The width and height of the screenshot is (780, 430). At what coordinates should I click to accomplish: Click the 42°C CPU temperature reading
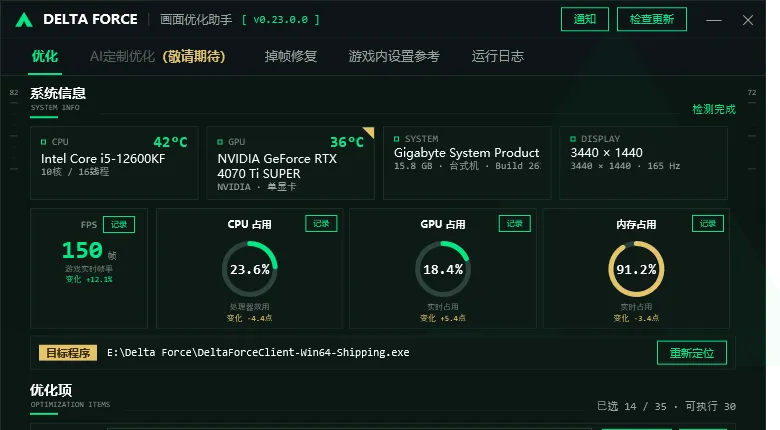coord(170,142)
